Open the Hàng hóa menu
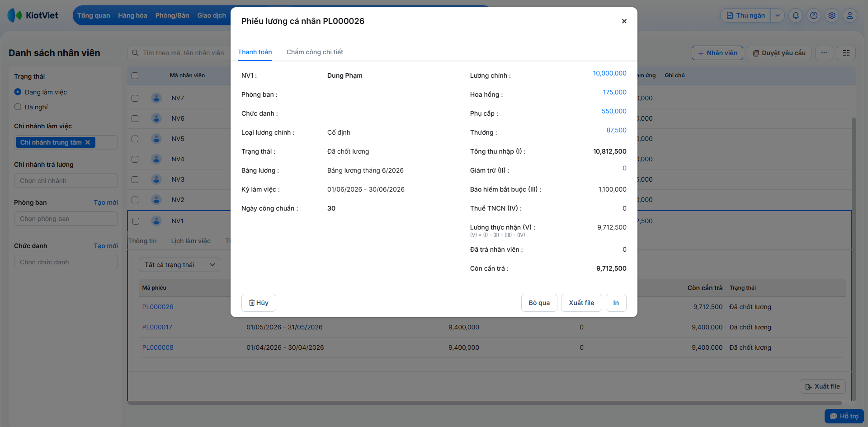Viewport: 868px width, 427px height. pos(132,15)
